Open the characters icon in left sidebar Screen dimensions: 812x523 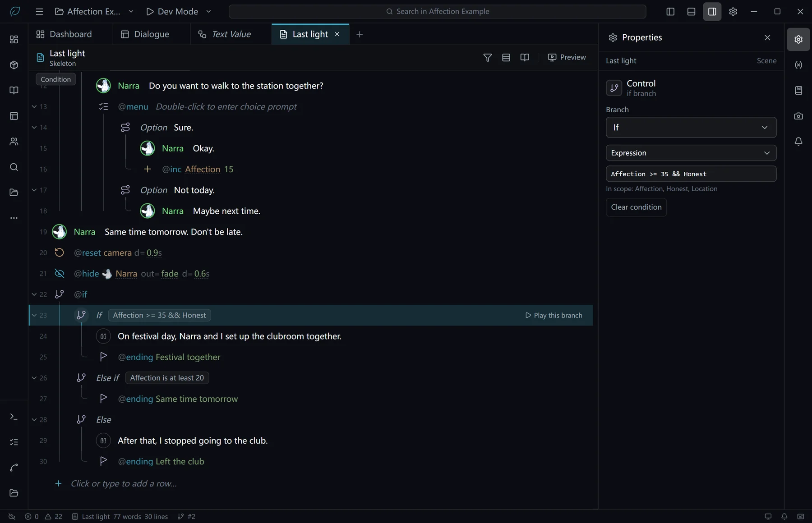(14, 142)
